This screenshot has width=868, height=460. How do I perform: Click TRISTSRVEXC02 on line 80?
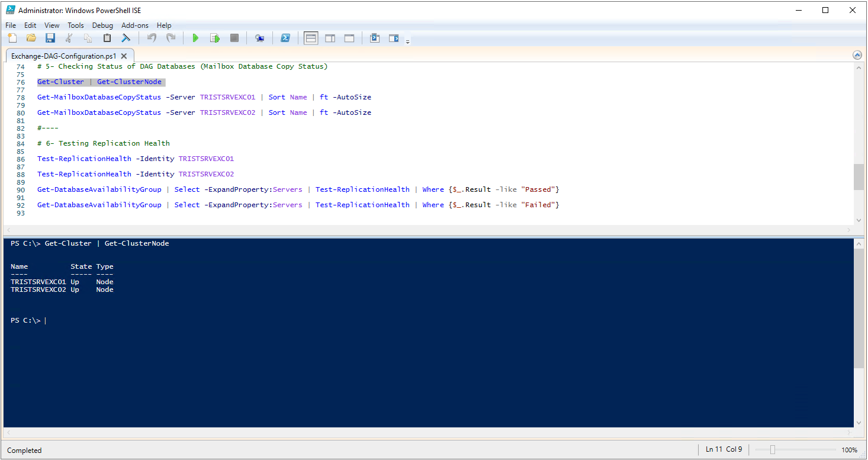[x=227, y=112]
